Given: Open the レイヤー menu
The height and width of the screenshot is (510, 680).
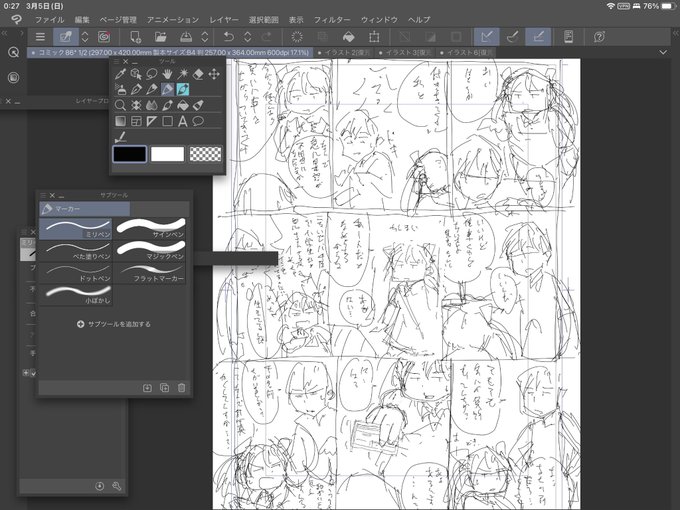Looking at the screenshot, I should [x=224, y=20].
